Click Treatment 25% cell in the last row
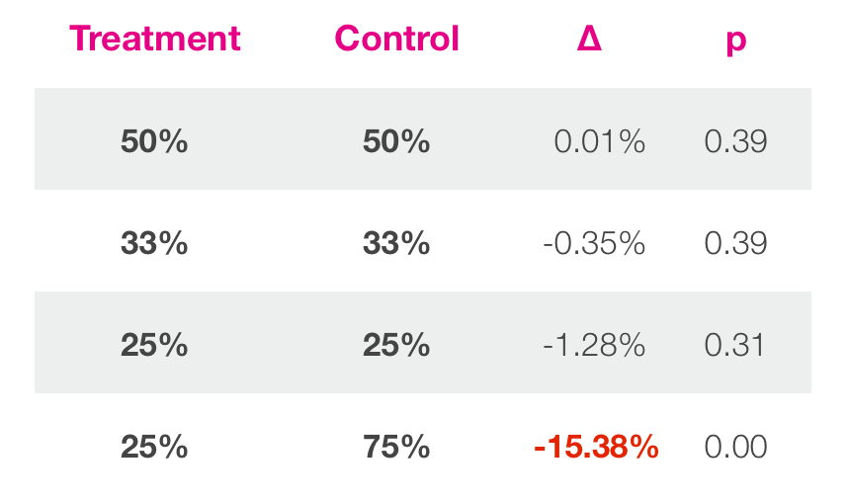Viewport: 848px width, 504px height. click(x=154, y=447)
